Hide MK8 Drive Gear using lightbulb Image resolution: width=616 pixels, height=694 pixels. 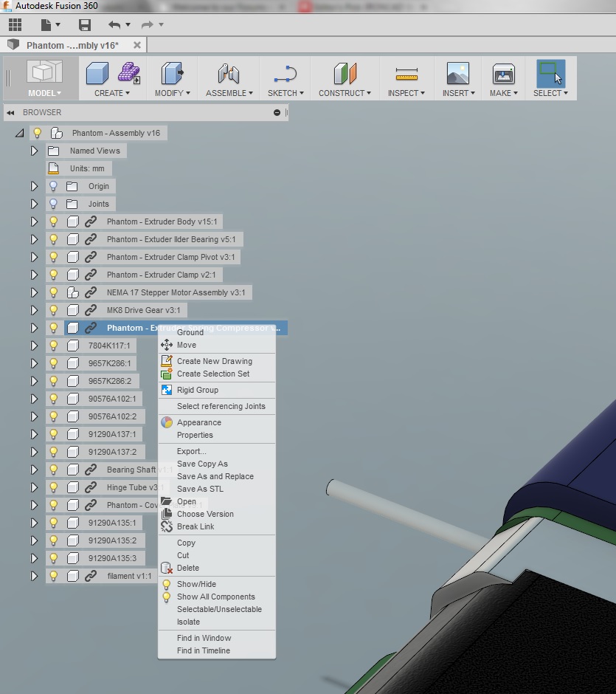tap(53, 310)
